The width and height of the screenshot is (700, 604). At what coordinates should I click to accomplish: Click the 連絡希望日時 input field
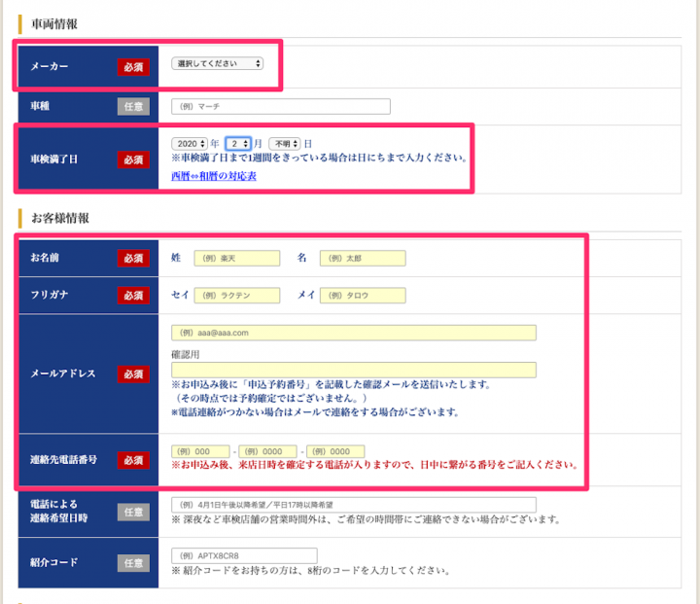(x=354, y=505)
